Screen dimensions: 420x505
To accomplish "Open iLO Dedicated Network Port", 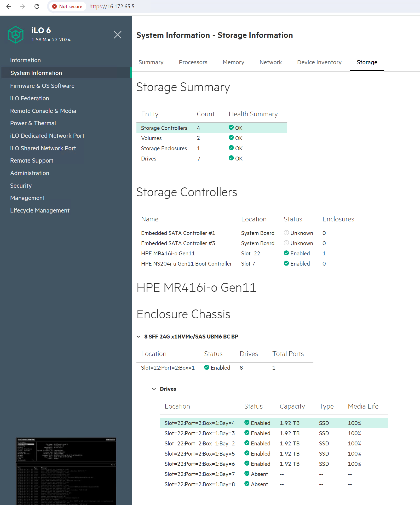I will (x=47, y=136).
